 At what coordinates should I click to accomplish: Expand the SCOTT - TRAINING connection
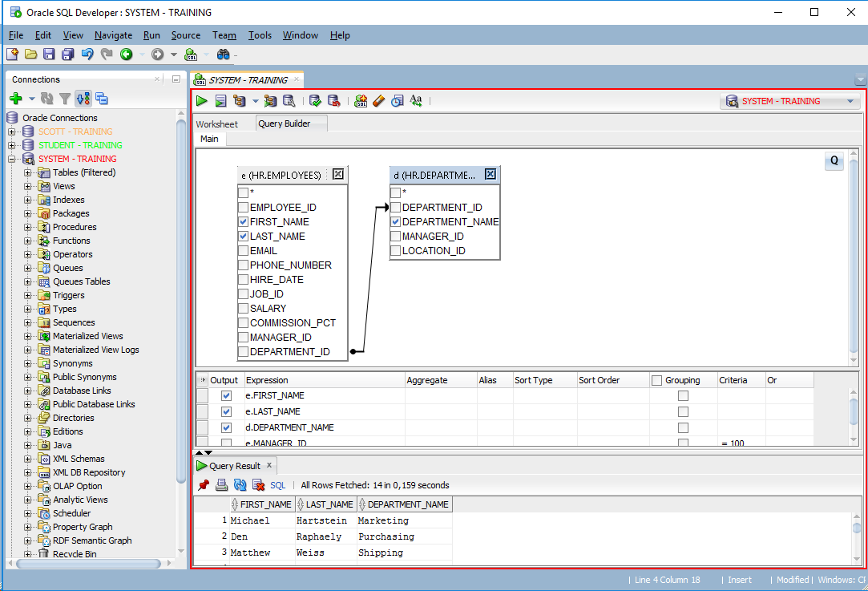tap(12, 132)
